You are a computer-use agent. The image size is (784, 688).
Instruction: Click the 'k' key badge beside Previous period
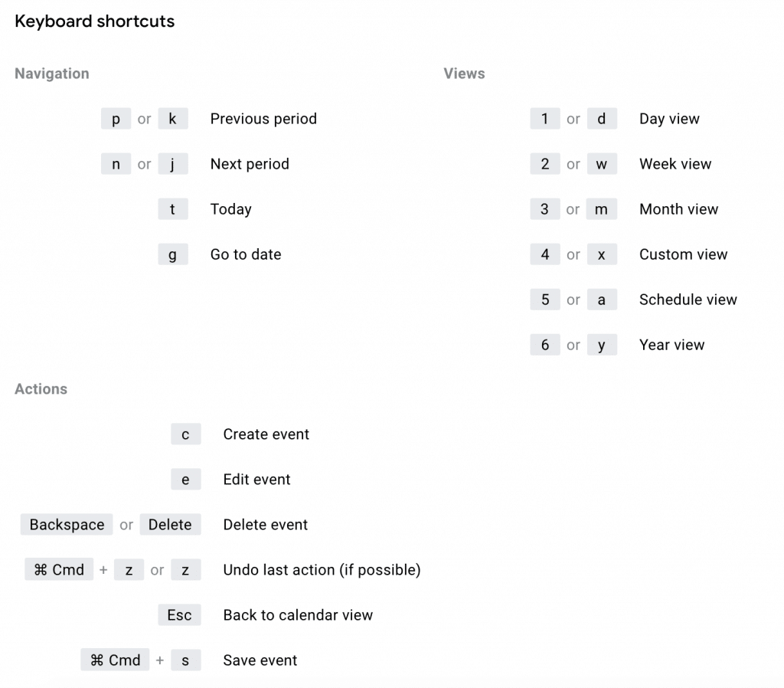coord(173,119)
